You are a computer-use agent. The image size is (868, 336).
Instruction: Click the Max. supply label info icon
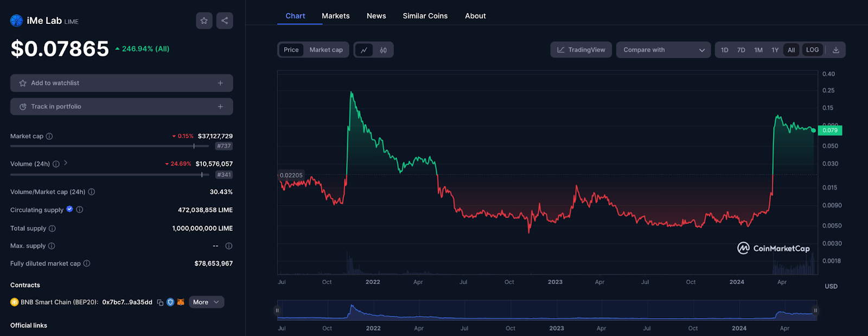point(52,246)
